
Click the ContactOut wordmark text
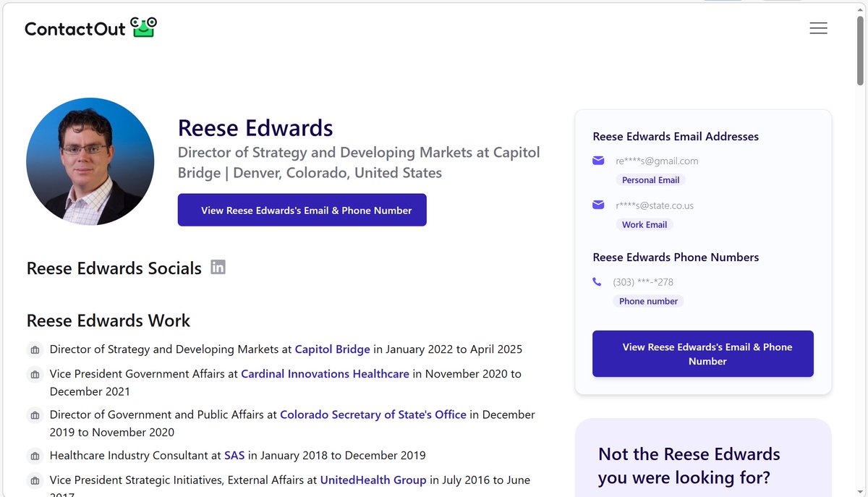point(75,29)
